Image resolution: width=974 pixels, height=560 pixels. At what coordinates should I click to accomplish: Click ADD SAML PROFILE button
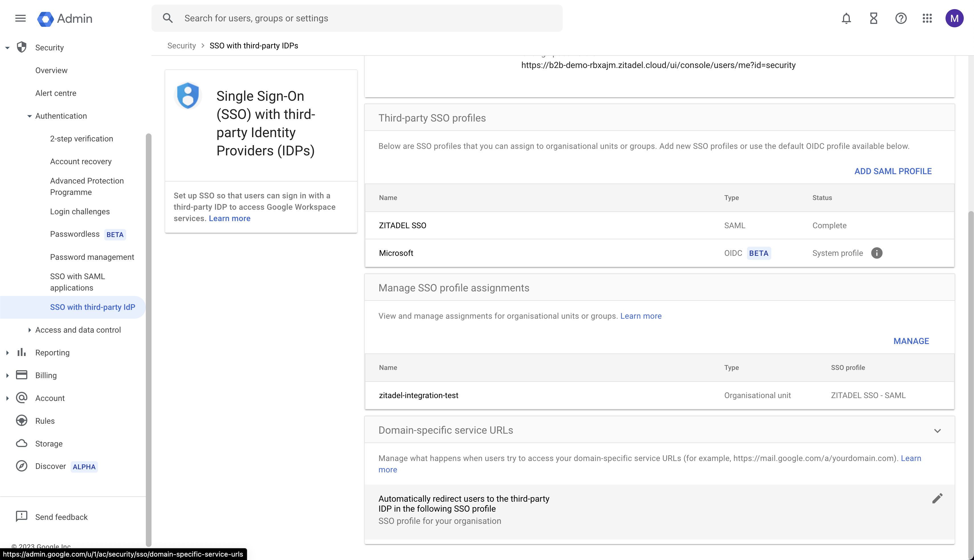click(893, 171)
